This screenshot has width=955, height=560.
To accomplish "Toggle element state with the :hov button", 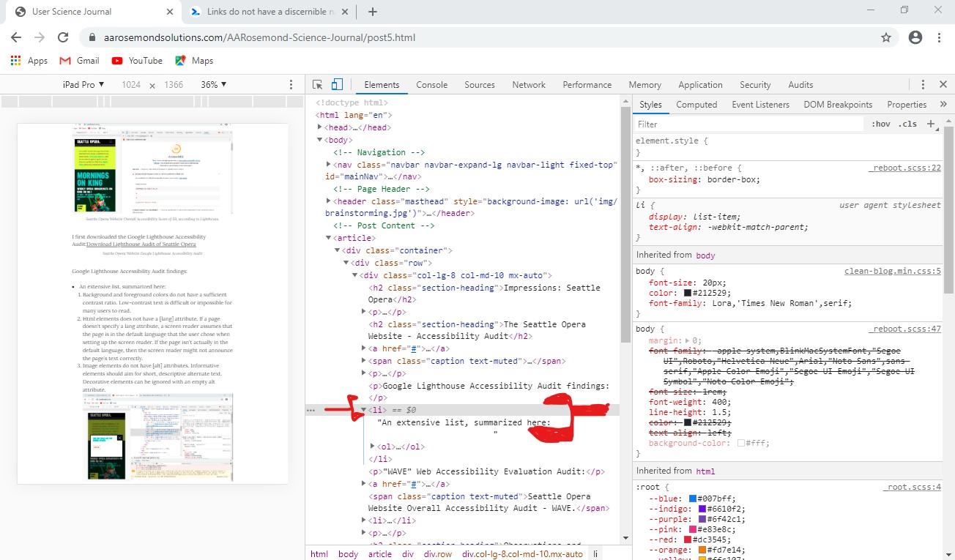I will point(881,124).
